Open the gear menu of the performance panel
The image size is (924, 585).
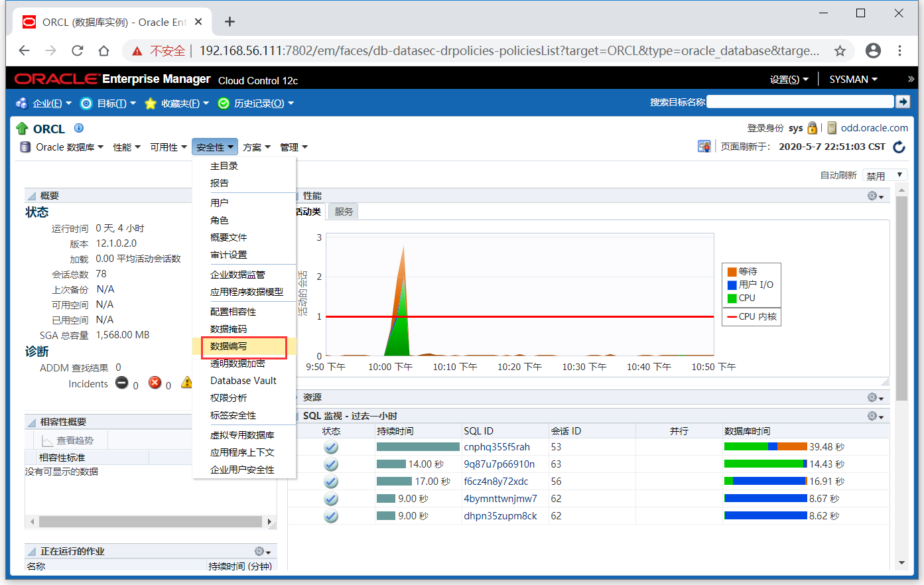[876, 196]
